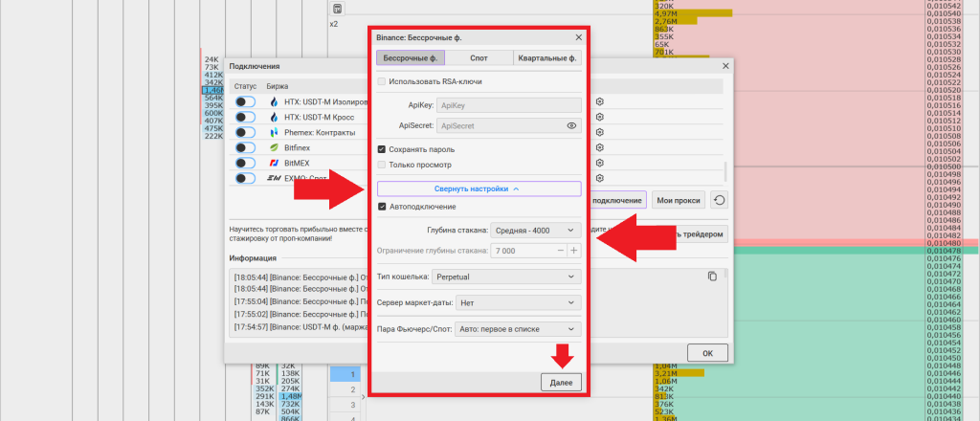This screenshot has width=980, height=421.
Task: Uncheck Сохранять пароль checkbox
Action: (x=382, y=150)
